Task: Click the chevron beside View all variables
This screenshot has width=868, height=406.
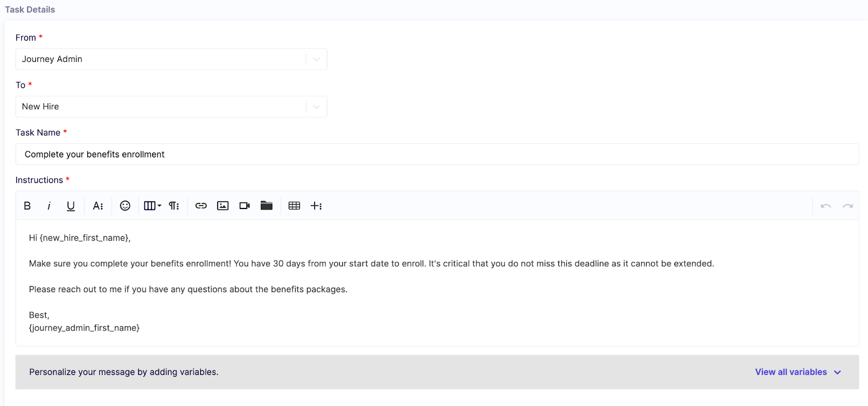Action: [x=837, y=372]
